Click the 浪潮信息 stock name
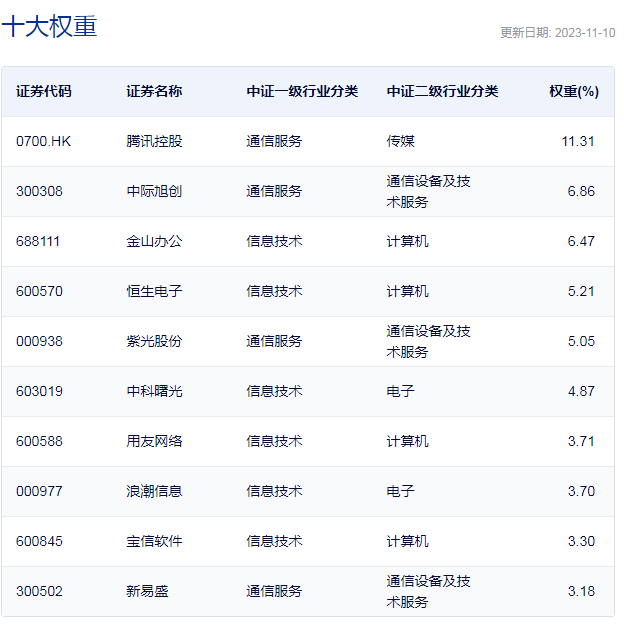Viewport: 624px width, 625px height. click(154, 491)
